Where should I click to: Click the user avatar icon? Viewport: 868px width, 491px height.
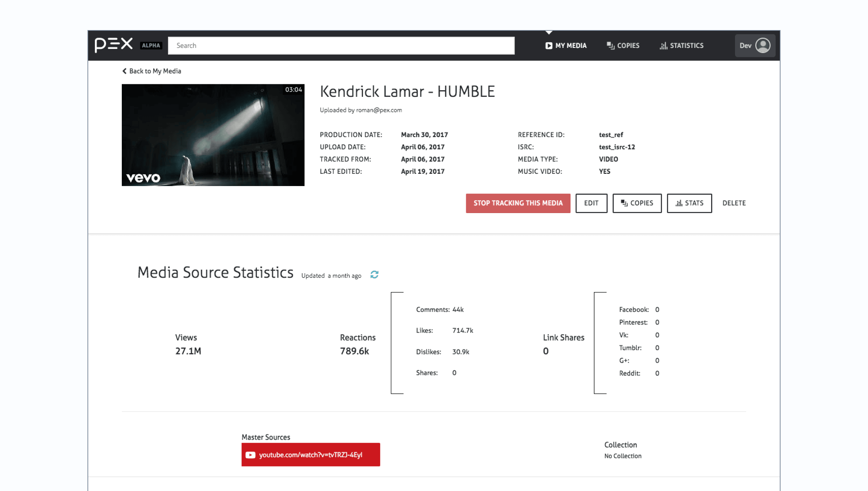pyautogui.click(x=763, y=45)
